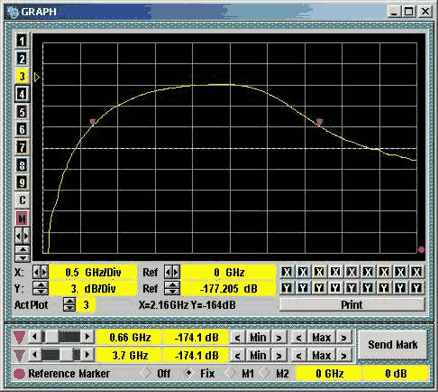Select plot number 6 button
Image resolution: width=438 pixels, height=392 pixels.
pyautogui.click(x=22, y=129)
